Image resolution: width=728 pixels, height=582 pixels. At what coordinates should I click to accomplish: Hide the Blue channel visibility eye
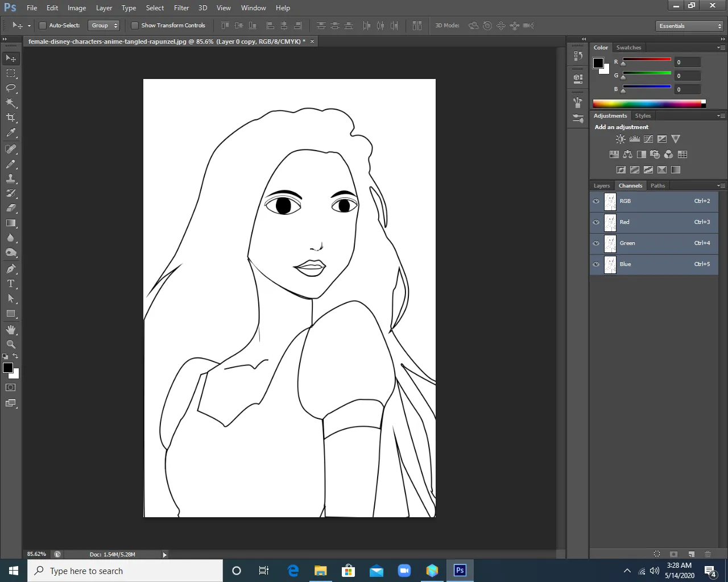pyautogui.click(x=596, y=264)
